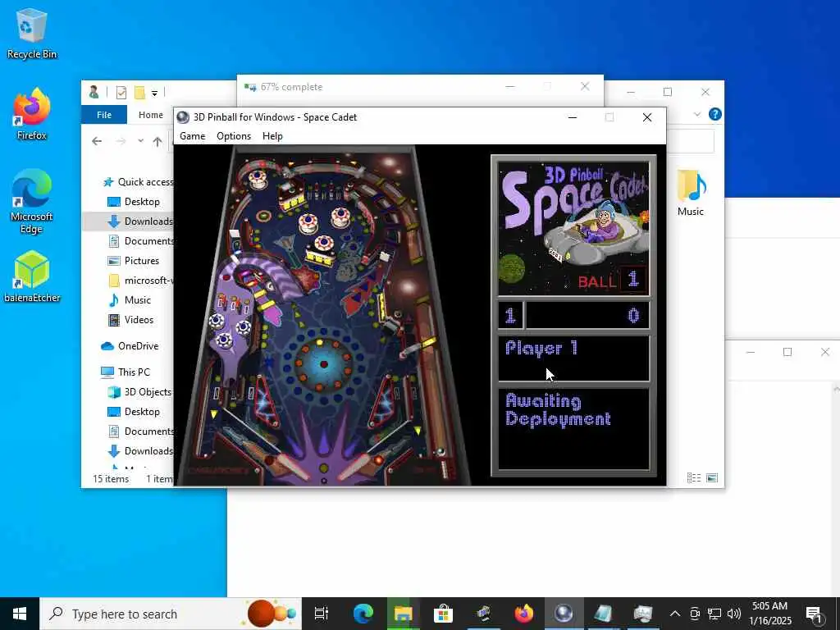Select Videos in navigation pane

click(130, 321)
